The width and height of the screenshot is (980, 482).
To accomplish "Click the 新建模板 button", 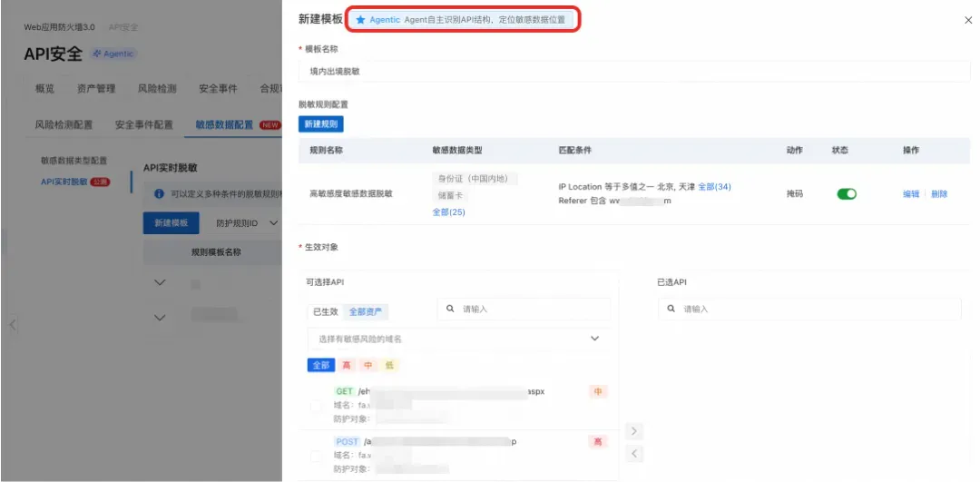I will tap(171, 222).
